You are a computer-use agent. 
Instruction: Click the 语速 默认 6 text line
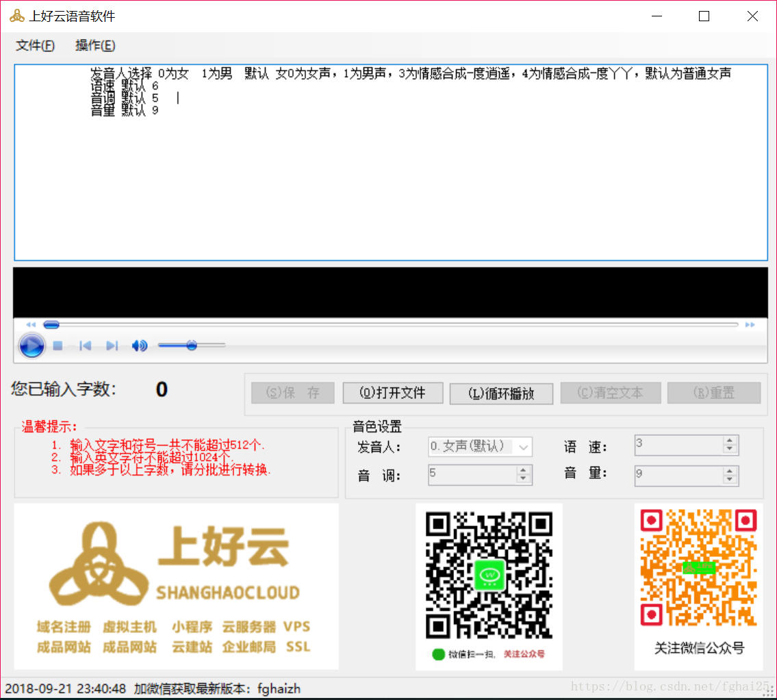pos(125,86)
